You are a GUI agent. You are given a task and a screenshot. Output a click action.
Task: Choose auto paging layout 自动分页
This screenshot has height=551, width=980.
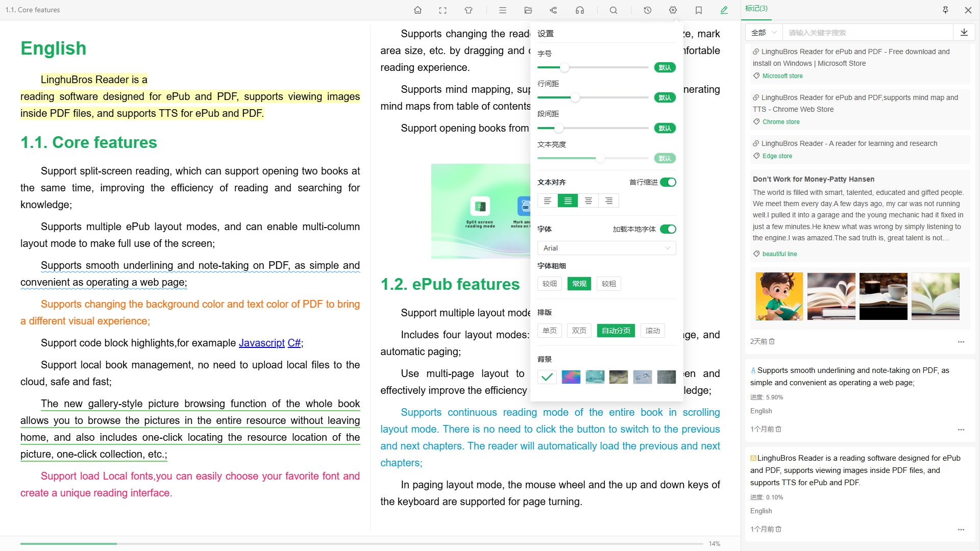[x=616, y=331]
